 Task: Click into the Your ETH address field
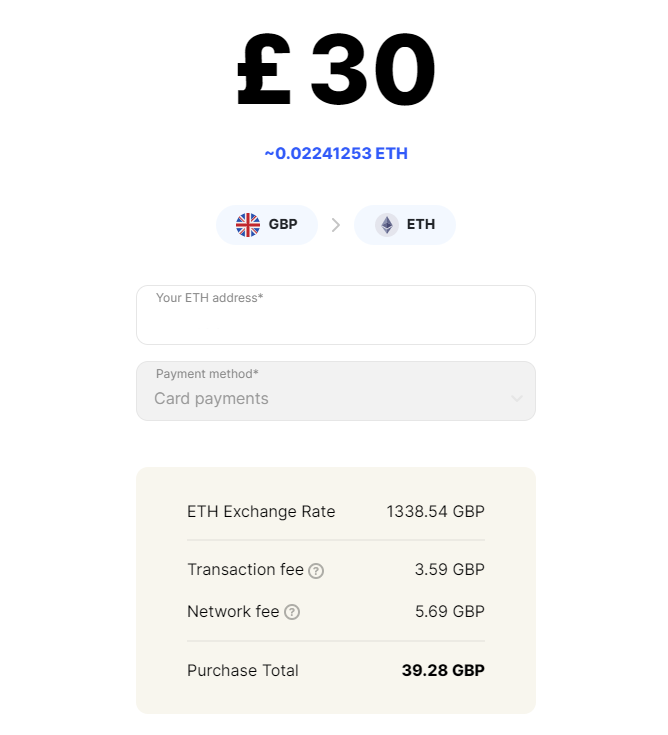[x=336, y=315]
